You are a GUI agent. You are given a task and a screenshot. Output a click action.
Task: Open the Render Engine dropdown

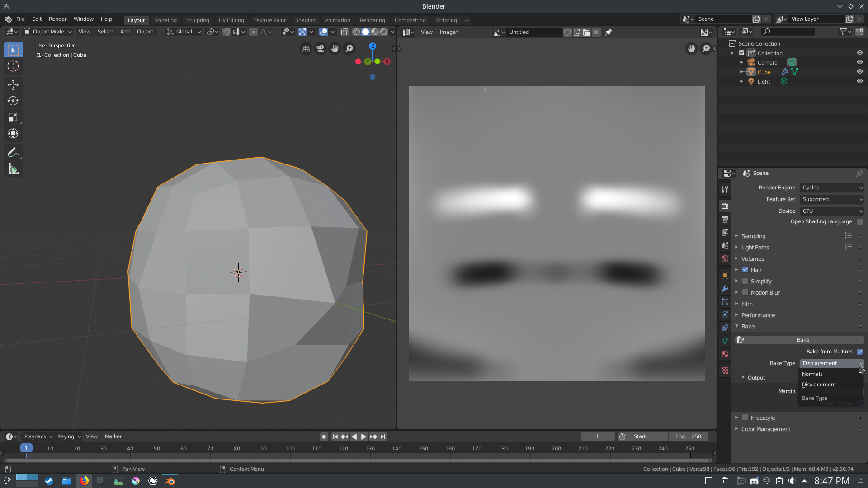point(831,188)
